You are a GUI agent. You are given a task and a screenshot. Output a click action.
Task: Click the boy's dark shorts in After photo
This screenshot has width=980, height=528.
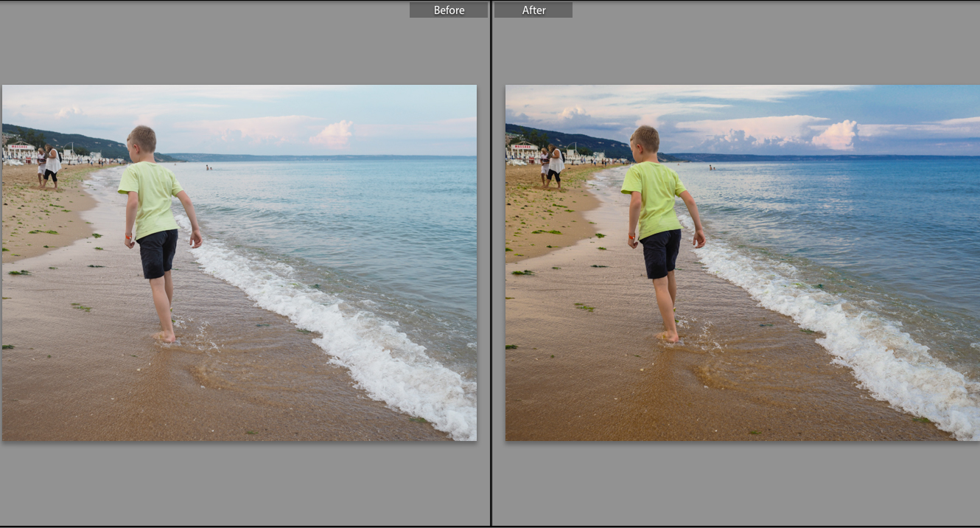[661, 253]
